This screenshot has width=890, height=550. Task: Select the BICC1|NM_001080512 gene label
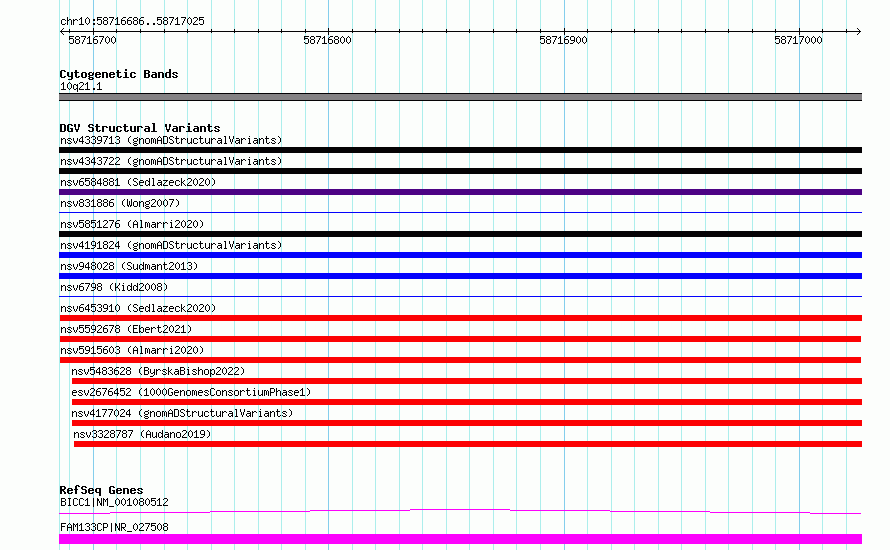click(x=114, y=502)
